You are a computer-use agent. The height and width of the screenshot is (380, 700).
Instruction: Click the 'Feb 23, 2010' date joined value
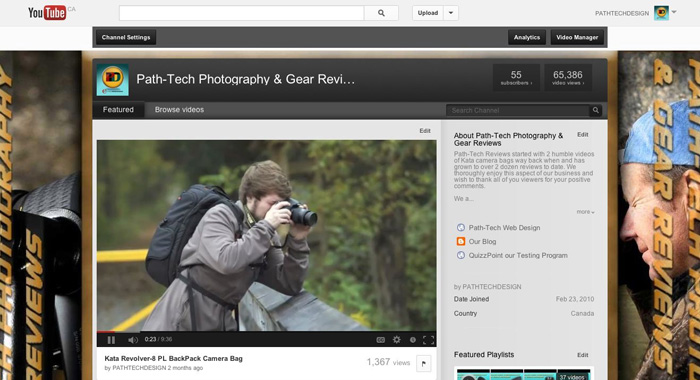pos(575,299)
